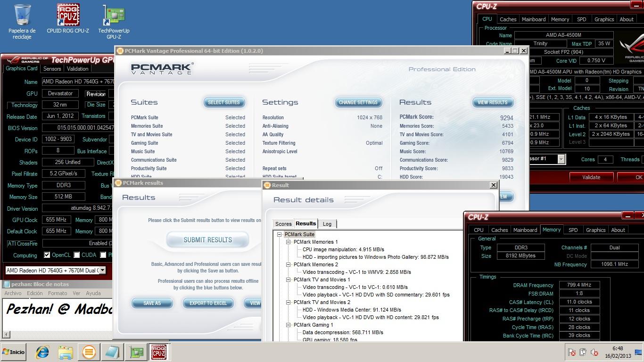Click the SAVE AS button
Screen dimensions: 644x362
pos(152,303)
